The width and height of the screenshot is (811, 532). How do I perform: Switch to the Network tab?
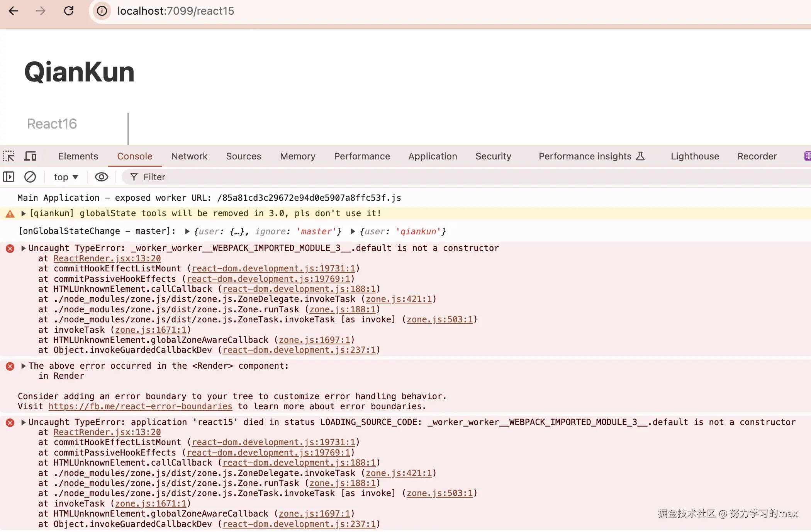click(x=189, y=156)
